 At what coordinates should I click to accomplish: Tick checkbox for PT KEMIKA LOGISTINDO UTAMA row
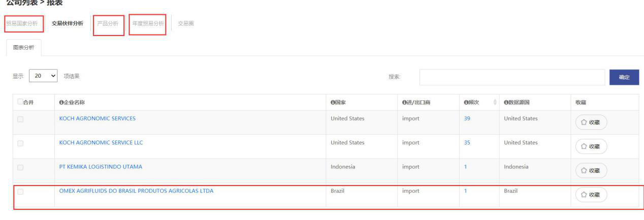(x=20, y=167)
